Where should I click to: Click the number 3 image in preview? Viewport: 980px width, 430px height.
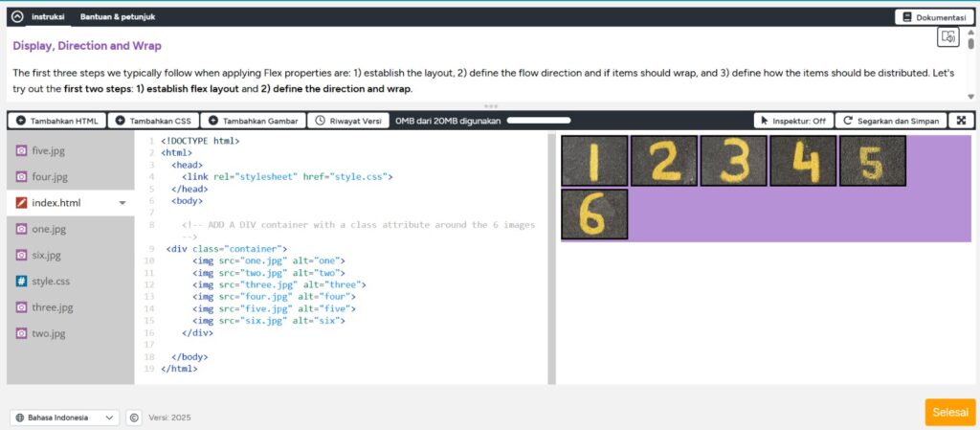(733, 160)
